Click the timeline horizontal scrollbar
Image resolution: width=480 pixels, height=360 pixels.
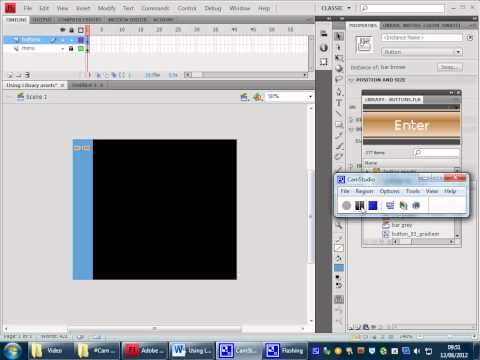[245, 75]
